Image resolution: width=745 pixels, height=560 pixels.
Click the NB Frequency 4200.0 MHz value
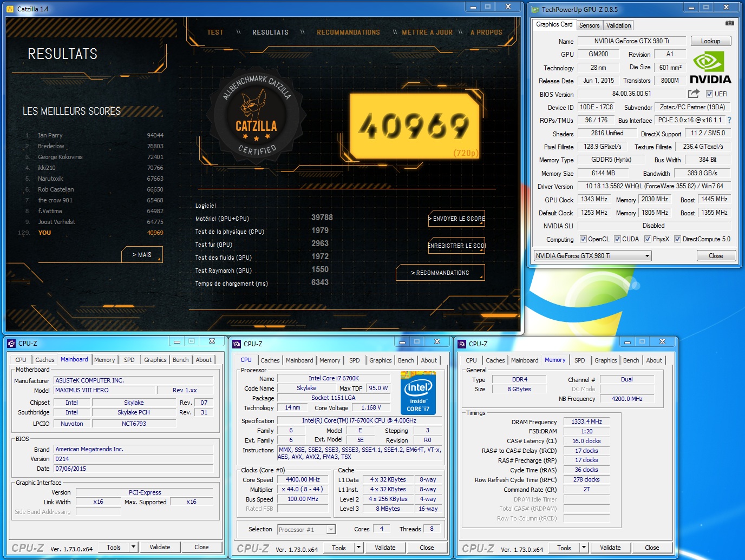(627, 399)
